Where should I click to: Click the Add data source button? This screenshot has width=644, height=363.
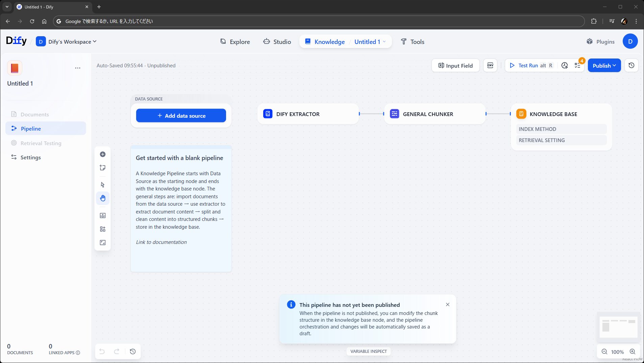181,116
